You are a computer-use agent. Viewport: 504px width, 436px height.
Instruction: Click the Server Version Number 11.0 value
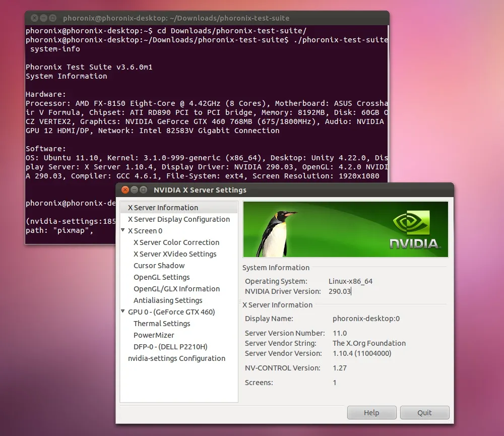339,333
